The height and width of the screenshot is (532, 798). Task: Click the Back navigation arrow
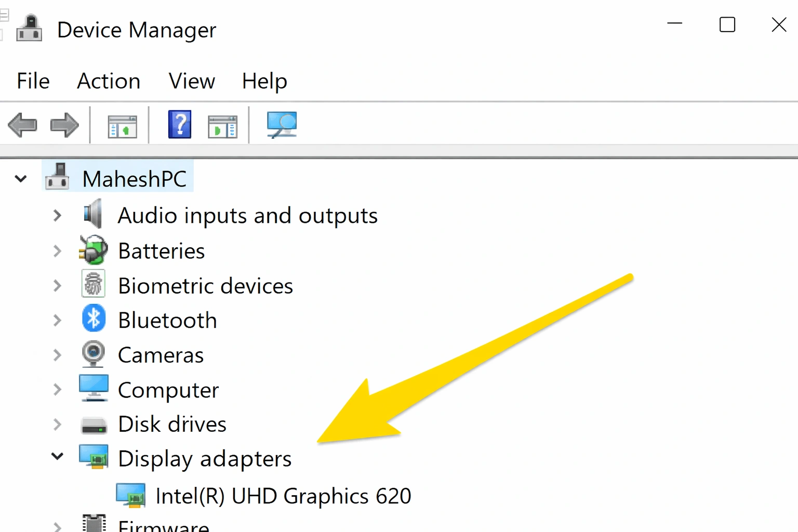point(22,125)
